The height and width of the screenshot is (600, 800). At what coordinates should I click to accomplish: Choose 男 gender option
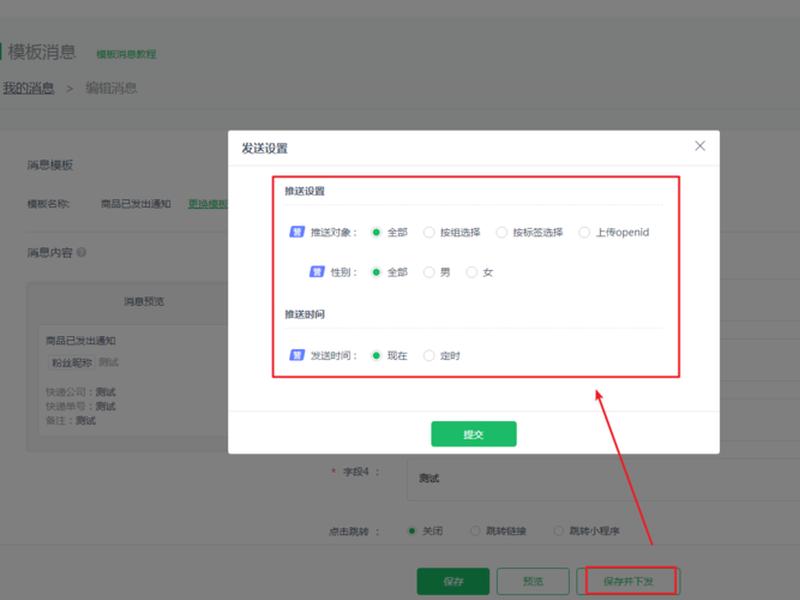click(429, 272)
